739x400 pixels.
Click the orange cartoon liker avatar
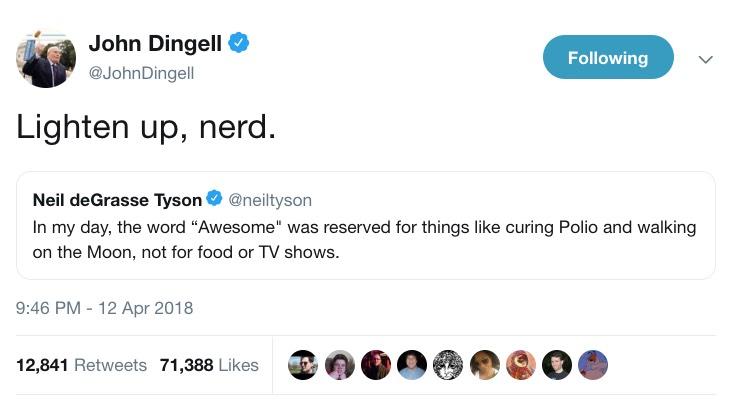pyautogui.click(x=520, y=365)
